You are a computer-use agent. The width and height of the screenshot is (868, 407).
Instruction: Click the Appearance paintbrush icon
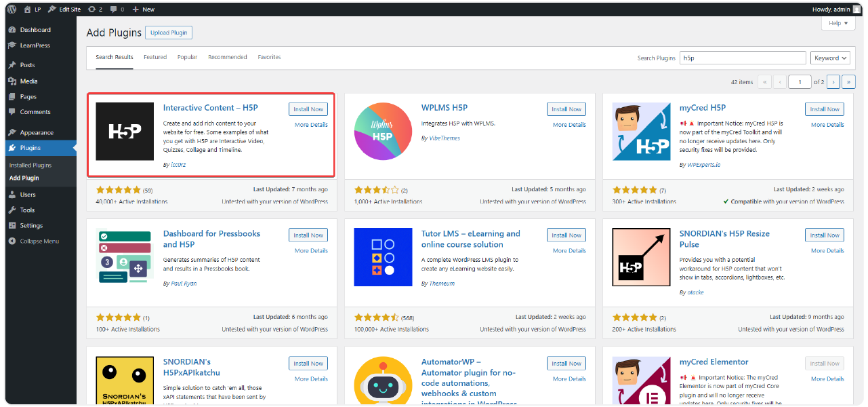[12, 133]
